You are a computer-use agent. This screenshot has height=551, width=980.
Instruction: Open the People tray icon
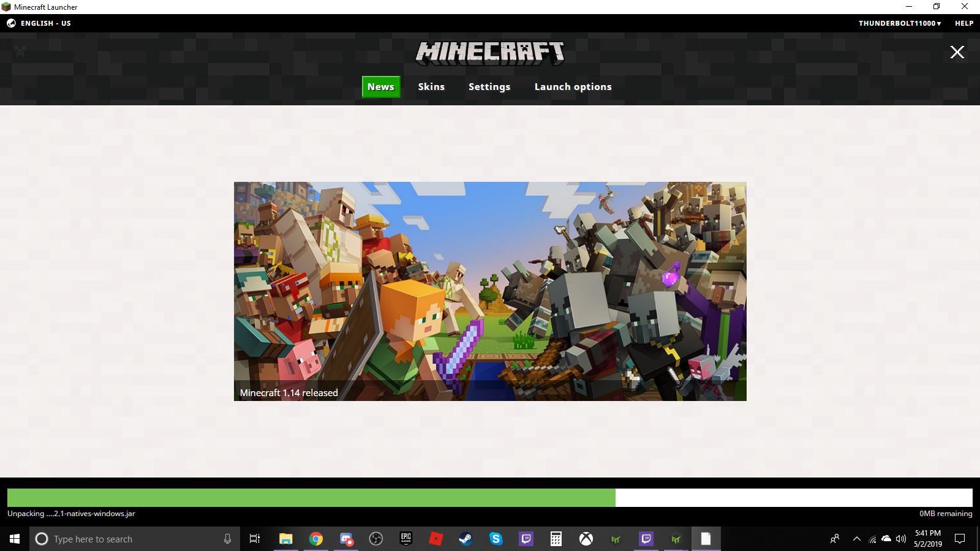835,539
